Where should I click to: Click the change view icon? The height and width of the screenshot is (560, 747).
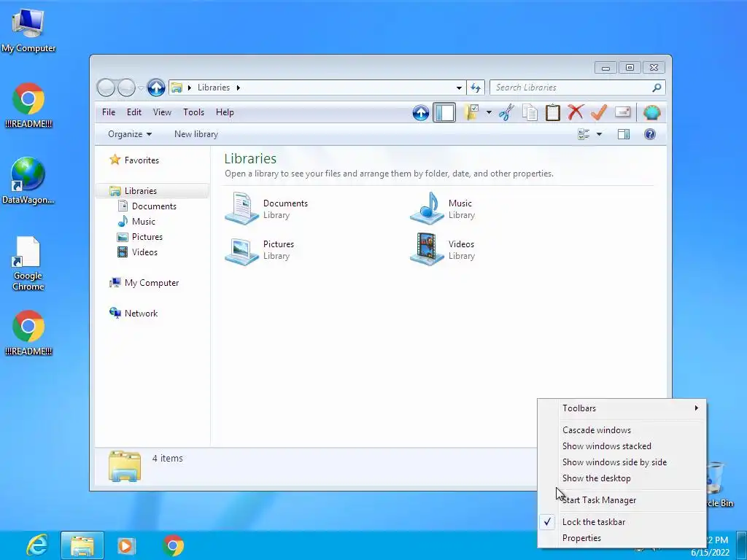tap(584, 134)
